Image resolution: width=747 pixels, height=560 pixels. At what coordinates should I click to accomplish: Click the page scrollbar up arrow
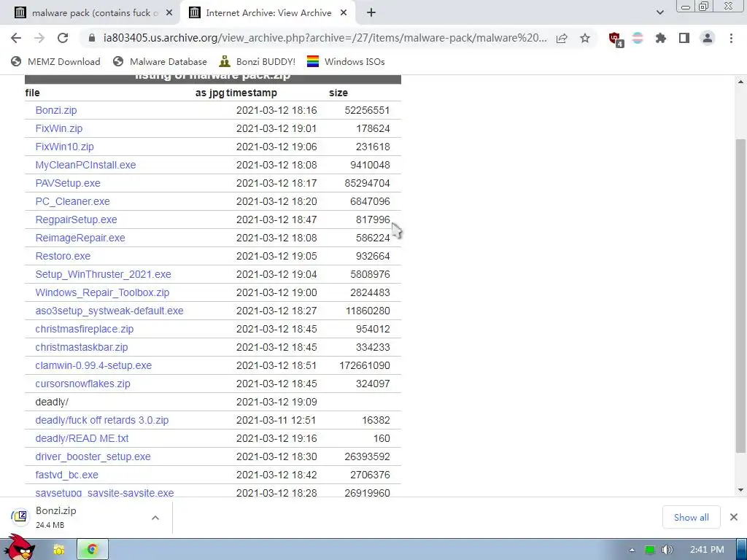(x=740, y=82)
